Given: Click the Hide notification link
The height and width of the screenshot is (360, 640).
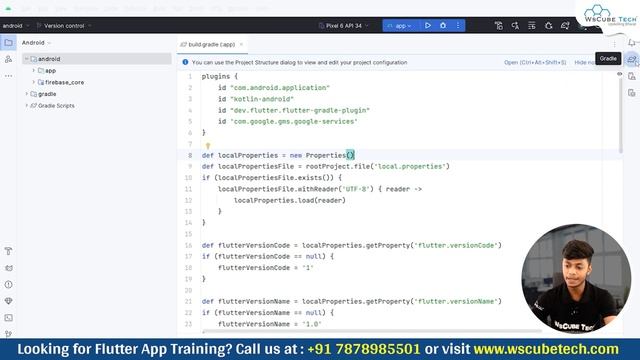Looking at the screenshot, I should coord(584,62).
